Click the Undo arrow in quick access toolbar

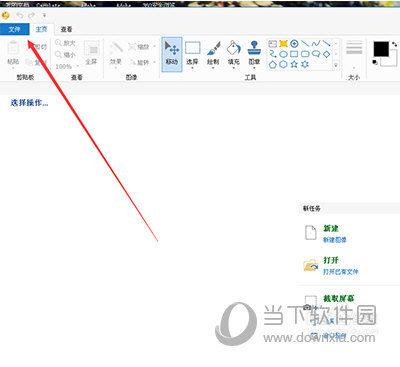pyautogui.click(x=20, y=15)
